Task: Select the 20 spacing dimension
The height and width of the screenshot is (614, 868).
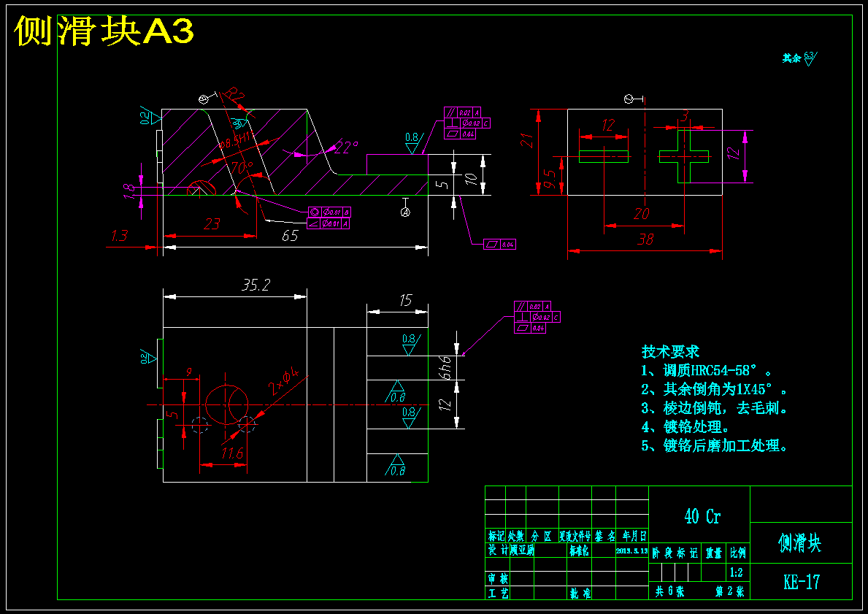Action: tap(642, 214)
